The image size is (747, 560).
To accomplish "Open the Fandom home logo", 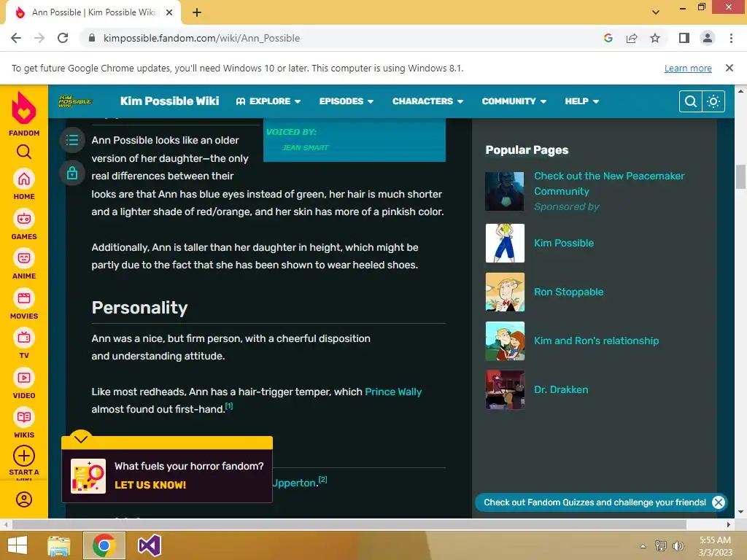I will click(24, 113).
